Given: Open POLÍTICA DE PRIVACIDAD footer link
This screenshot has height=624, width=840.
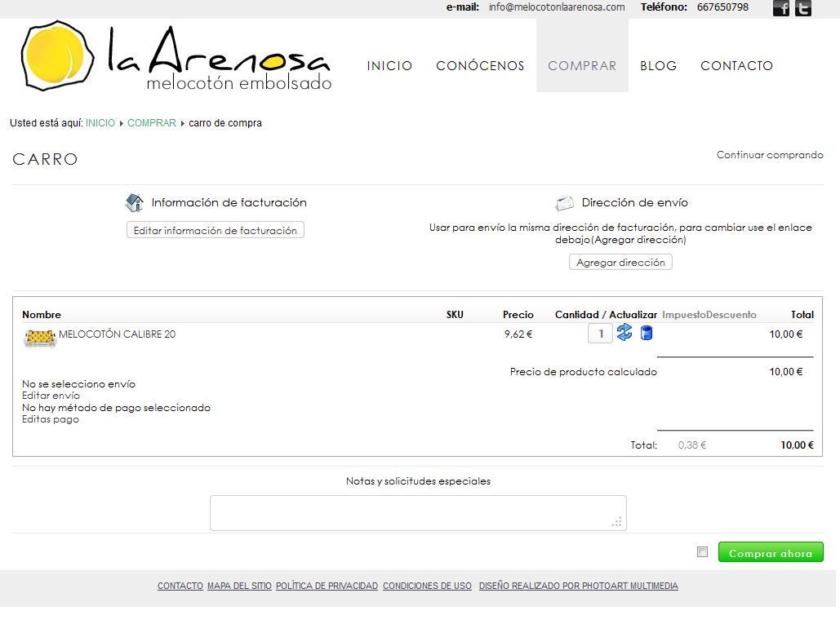Looking at the screenshot, I should (327, 586).
